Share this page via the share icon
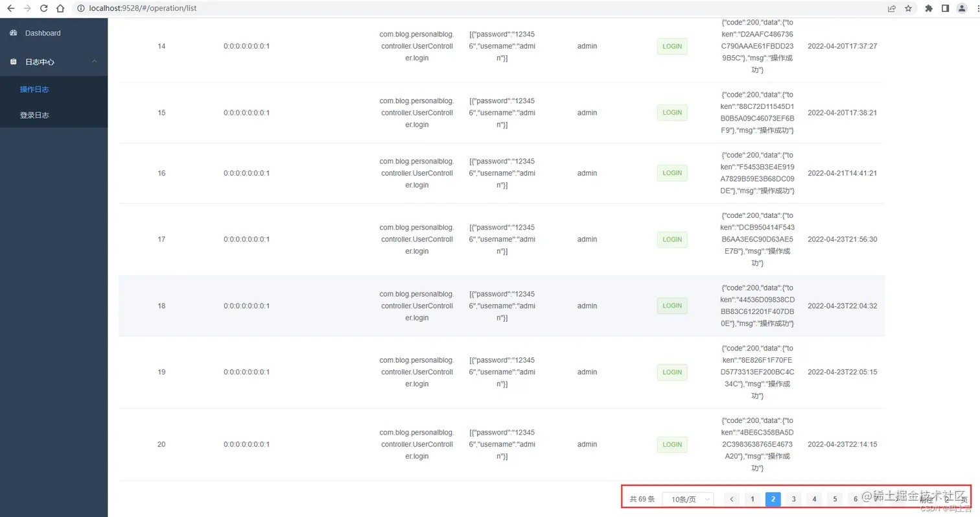This screenshot has height=517, width=980. [892, 8]
